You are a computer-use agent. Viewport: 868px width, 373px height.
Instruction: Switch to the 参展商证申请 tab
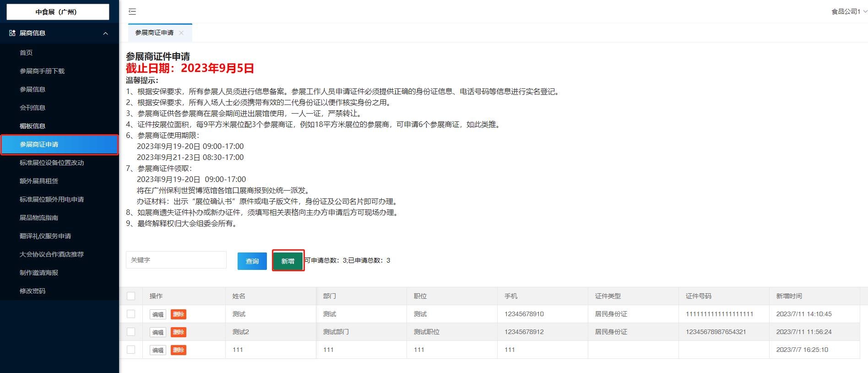[154, 33]
